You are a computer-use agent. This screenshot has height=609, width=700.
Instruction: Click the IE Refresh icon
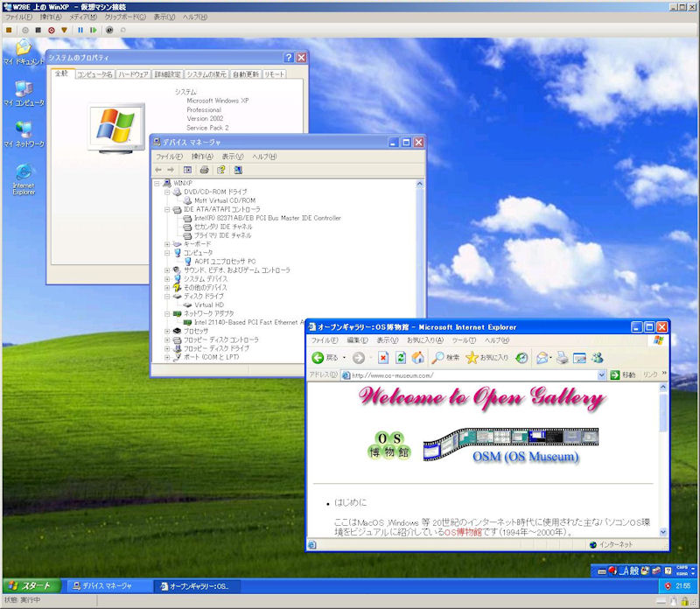pos(401,358)
